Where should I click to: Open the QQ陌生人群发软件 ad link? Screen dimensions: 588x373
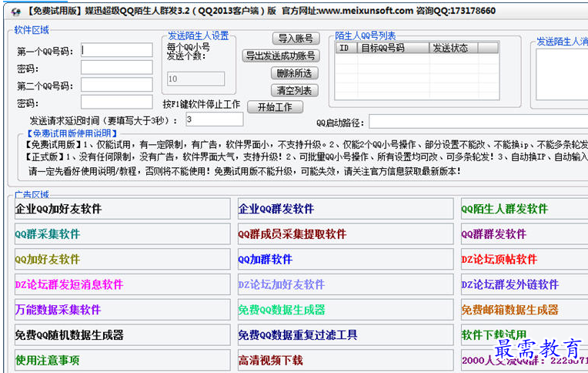(525, 209)
